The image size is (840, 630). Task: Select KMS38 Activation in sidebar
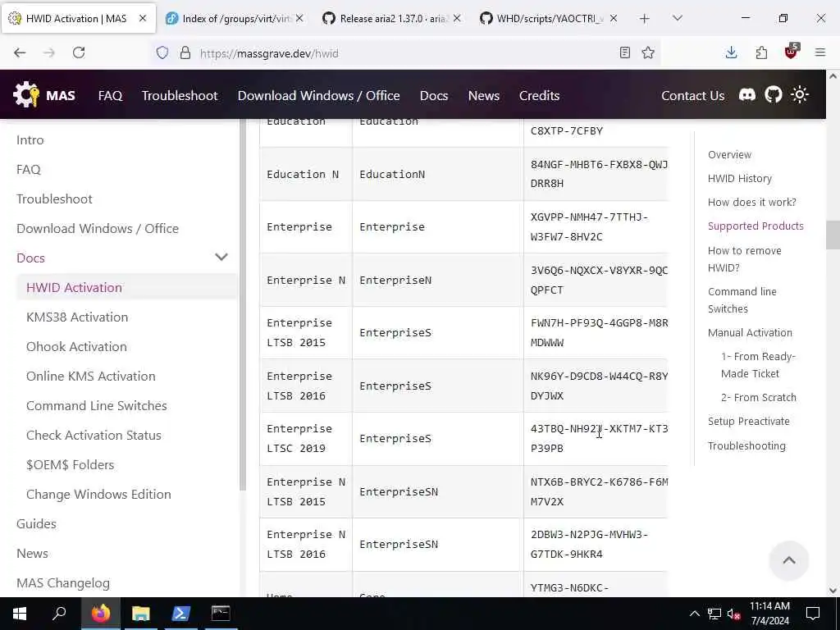pos(77,317)
